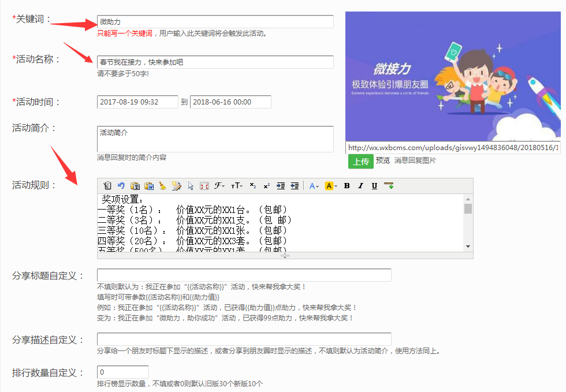The width and height of the screenshot is (566, 392).
Task: Paste from Word icon in editor
Action: (x=149, y=185)
